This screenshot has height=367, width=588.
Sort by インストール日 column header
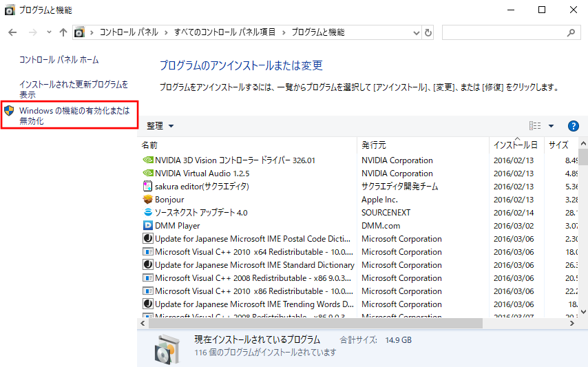tap(516, 145)
